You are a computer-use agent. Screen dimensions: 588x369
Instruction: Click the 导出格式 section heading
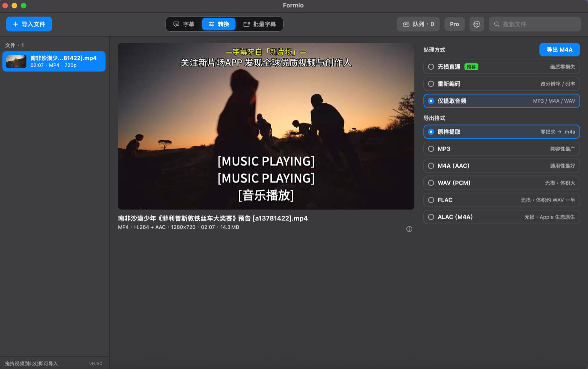[x=434, y=118]
